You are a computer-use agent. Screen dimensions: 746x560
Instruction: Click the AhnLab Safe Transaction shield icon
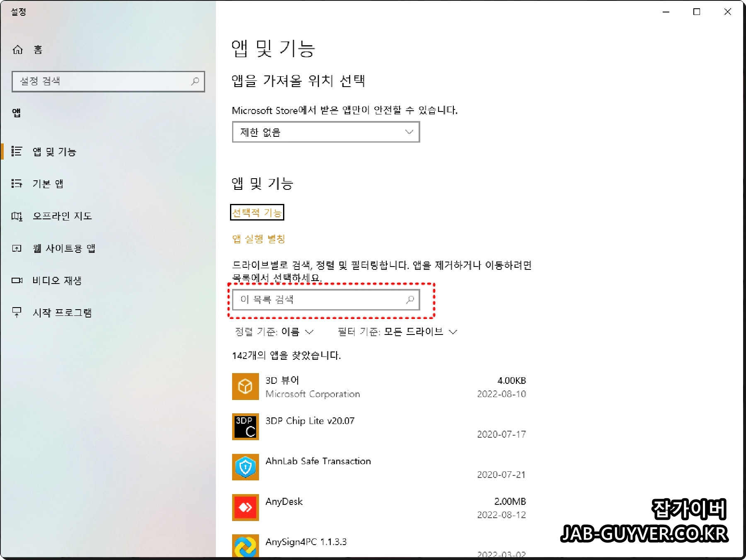click(x=245, y=467)
